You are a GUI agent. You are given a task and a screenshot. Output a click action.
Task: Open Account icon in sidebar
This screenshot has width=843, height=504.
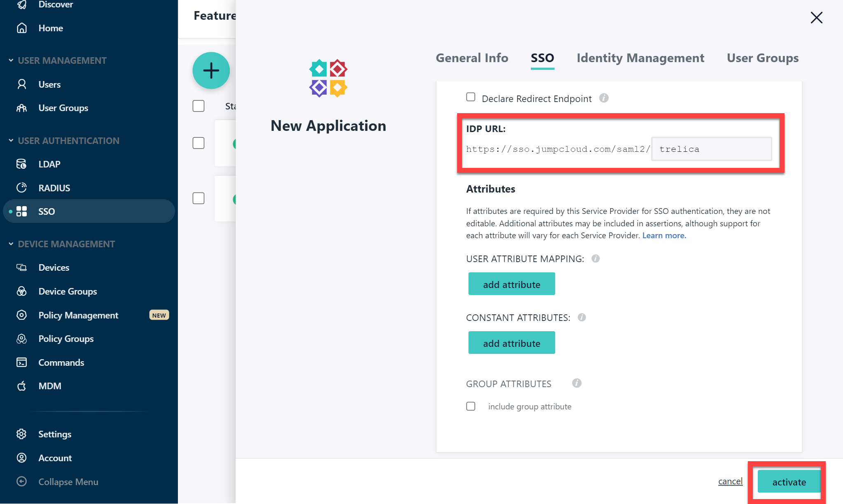coord(22,458)
